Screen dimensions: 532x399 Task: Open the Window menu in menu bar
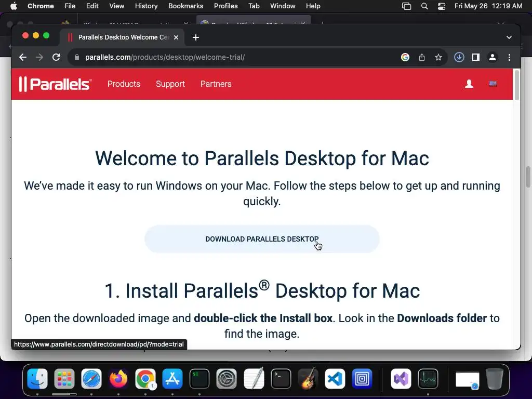coord(283,6)
